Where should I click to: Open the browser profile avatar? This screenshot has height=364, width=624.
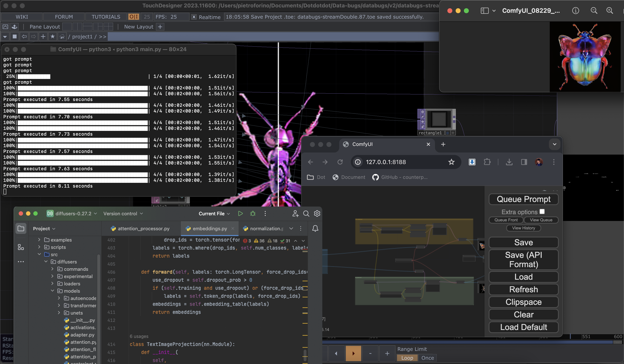(539, 162)
